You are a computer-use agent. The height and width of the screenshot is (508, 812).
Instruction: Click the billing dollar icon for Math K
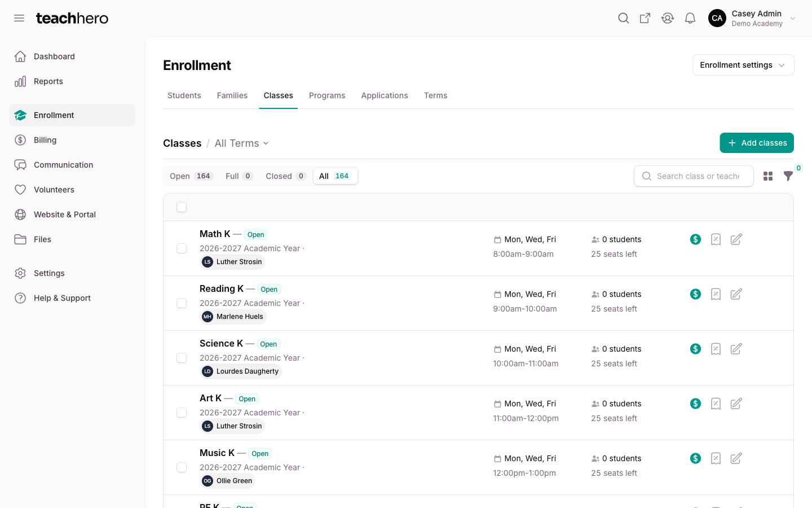[695, 239]
